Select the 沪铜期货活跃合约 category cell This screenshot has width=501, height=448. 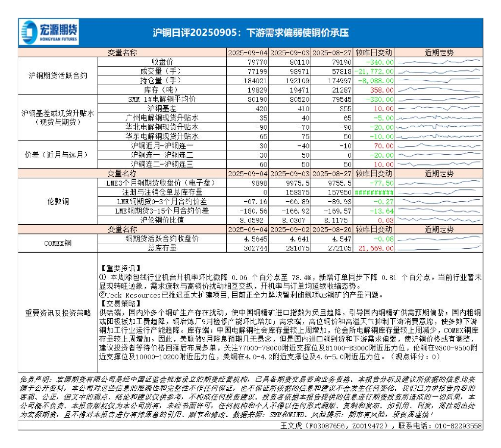[58, 76]
